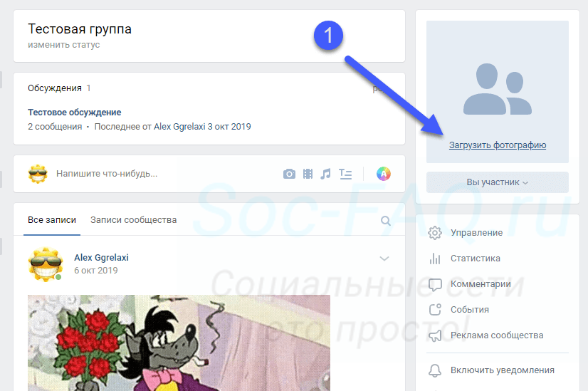The width and height of the screenshot is (588, 391).
Task: Open Alex Ggrelaxi post avatar
Action: [x=45, y=264]
